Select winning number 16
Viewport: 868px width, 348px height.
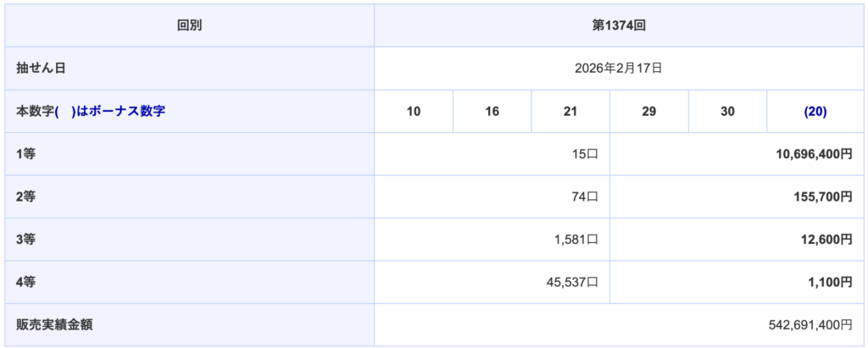point(492,112)
